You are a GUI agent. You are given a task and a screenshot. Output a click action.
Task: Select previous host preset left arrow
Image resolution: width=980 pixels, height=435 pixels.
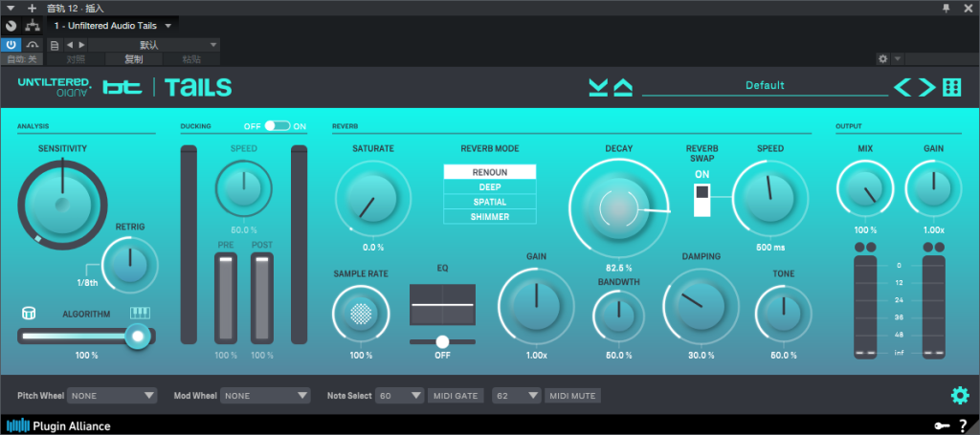click(69, 45)
